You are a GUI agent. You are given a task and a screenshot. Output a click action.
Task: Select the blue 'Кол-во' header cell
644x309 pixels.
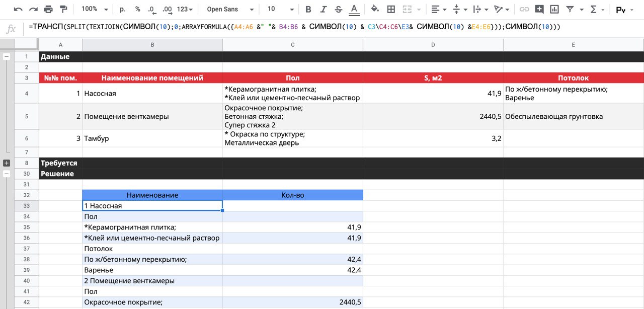tap(293, 195)
